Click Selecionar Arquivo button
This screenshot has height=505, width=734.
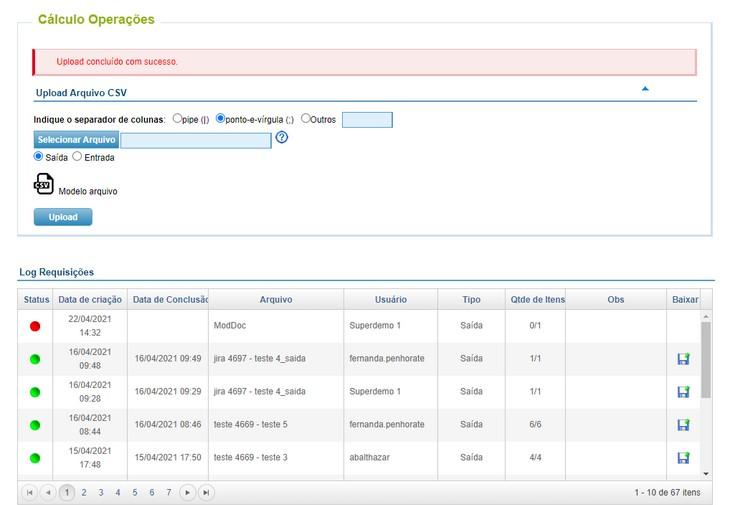(76, 139)
